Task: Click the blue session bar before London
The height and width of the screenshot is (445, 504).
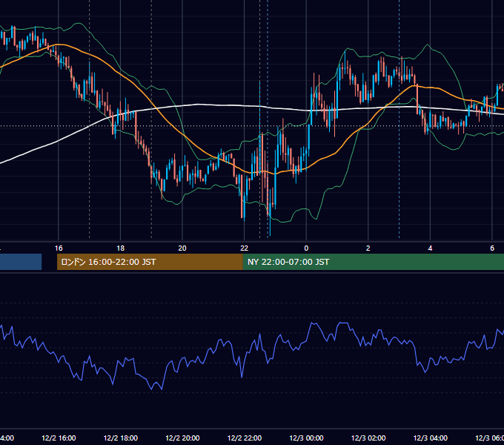Action: [x=21, y=262]
